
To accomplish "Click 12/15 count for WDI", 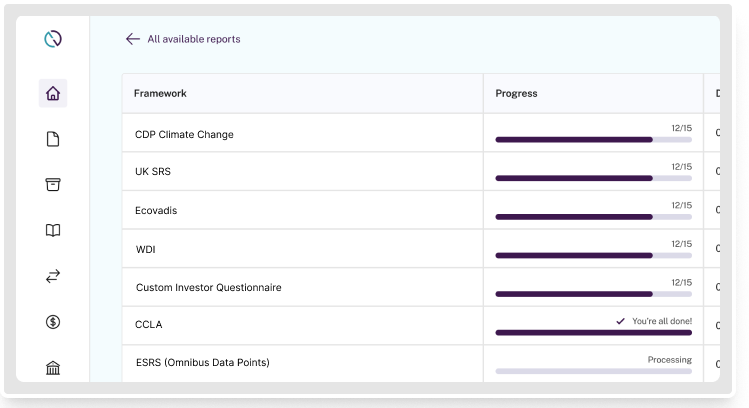I will 682,244.
